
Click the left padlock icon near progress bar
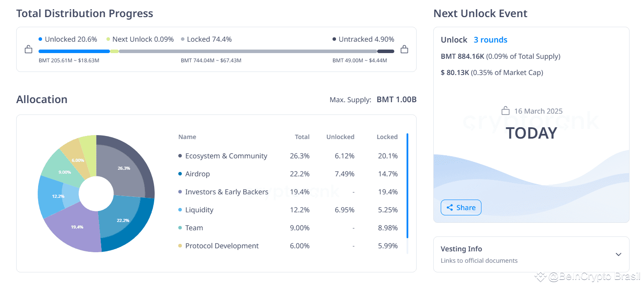tap(28, 49)
